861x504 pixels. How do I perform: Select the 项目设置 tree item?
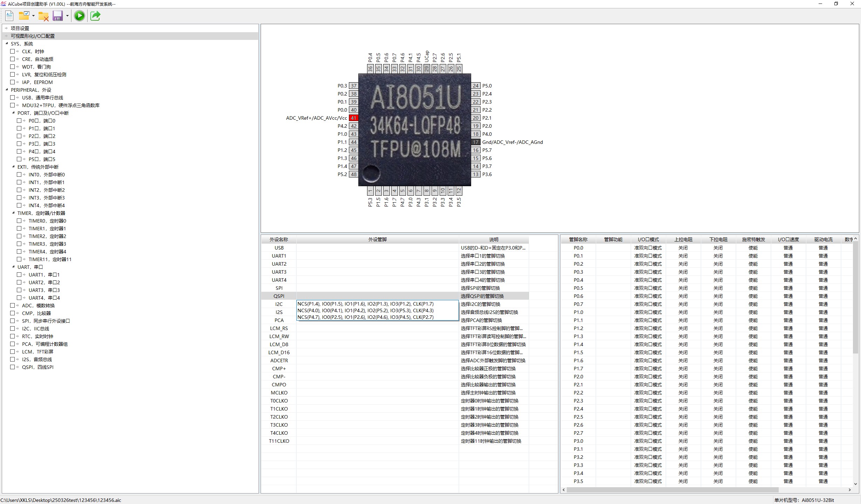(20, 28)
